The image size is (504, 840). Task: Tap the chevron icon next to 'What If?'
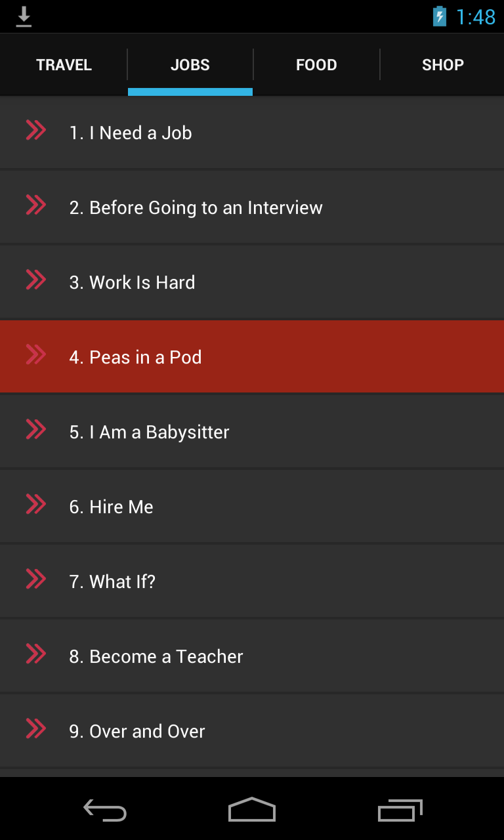(35, 579)
